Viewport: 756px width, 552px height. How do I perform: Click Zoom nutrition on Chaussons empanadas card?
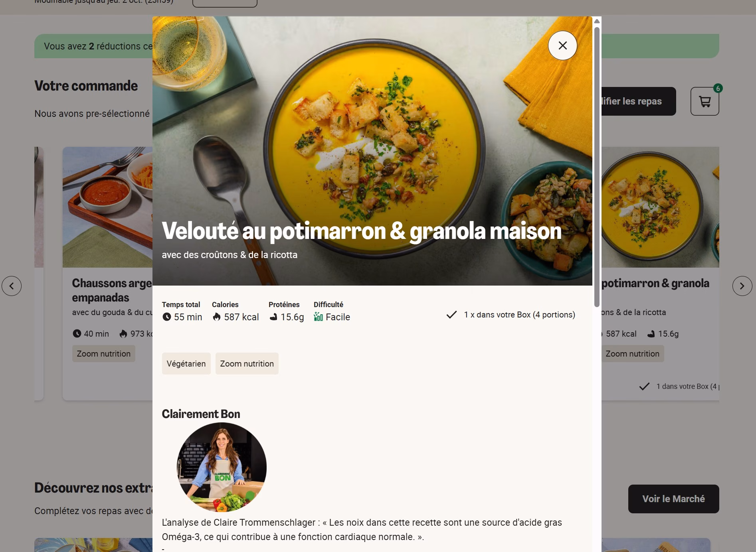tap(104, 354)
